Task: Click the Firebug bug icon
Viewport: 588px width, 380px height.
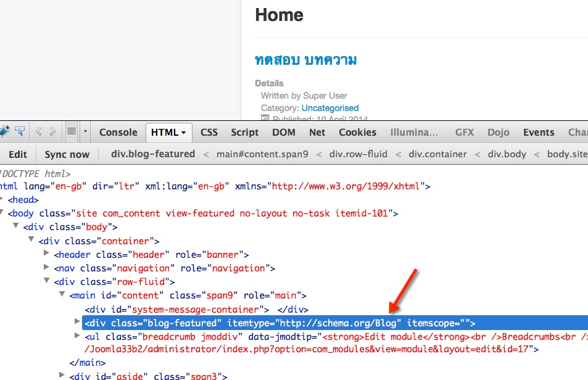Action: (x=4, y=131)
